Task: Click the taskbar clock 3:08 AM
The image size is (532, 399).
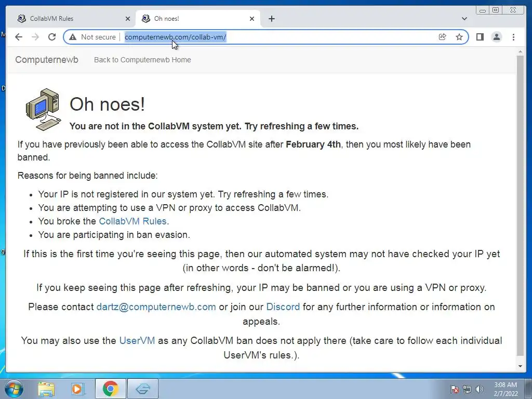Action: tap(506, 389)
